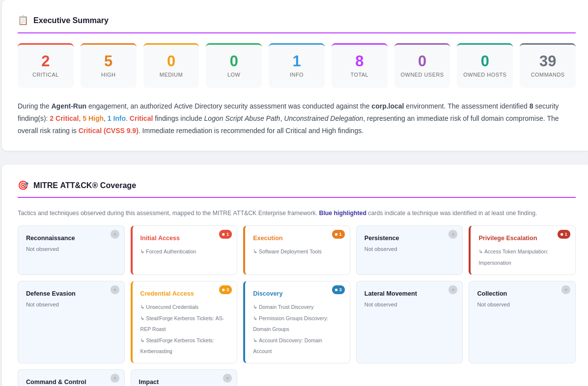Click the '5 High' orange text in summary
Image resolution: width=588 pixels, height=386 pixels.
coord(93,118)
